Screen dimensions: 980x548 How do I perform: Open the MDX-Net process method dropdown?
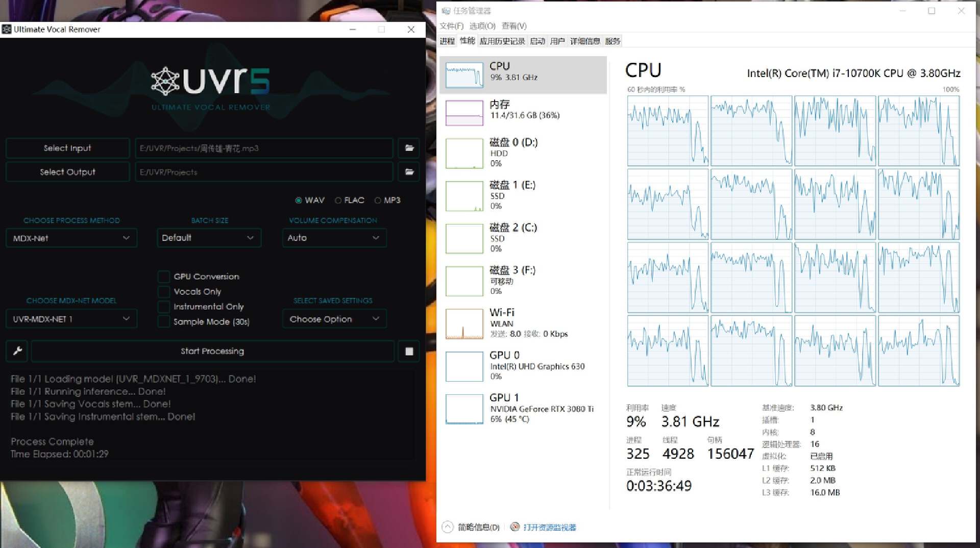[x=71, y=238]
